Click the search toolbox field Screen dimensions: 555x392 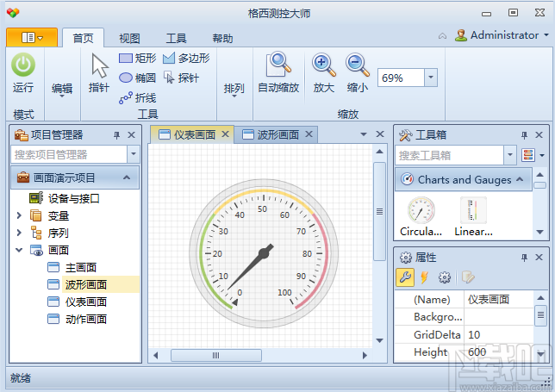pos(450,155)
